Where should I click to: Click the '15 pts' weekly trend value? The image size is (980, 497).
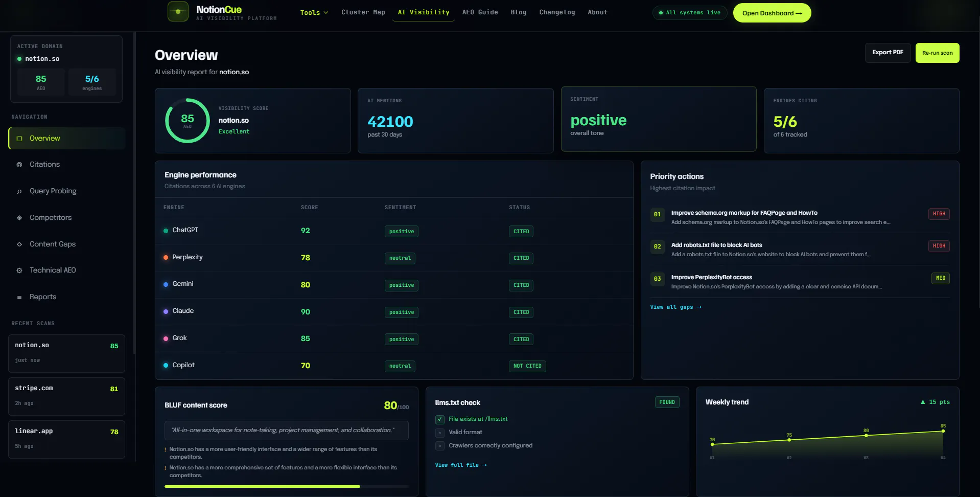(939, 402)
